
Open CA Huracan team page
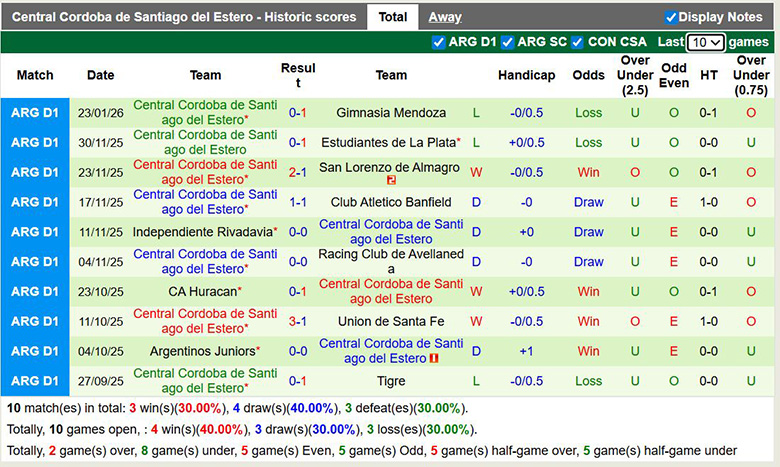[203, 292]
